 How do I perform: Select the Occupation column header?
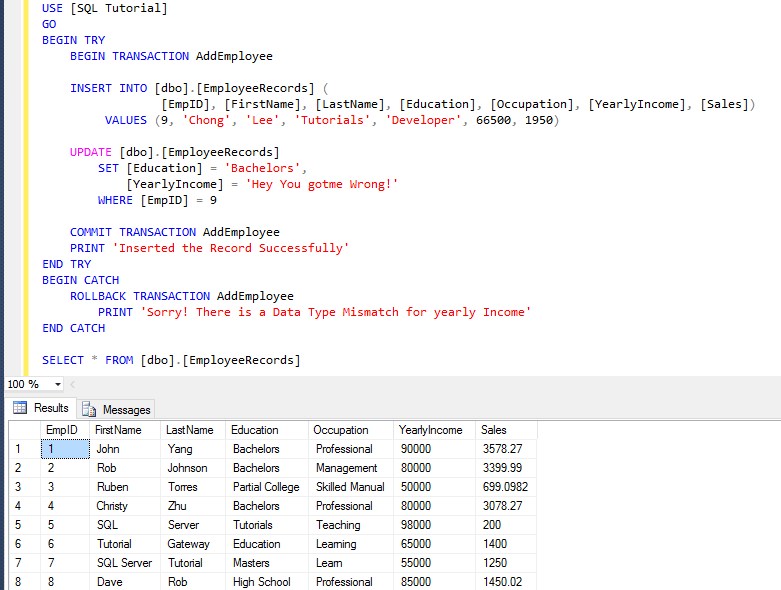350,430
